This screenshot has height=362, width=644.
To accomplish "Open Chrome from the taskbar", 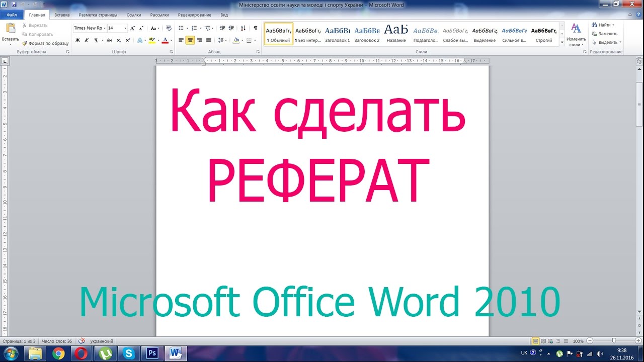I will [x=58, y=353].
